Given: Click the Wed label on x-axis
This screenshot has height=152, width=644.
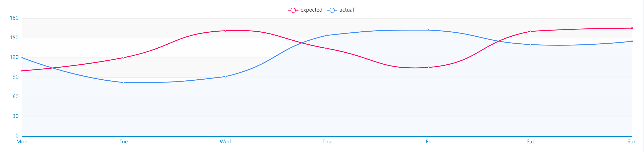Looking at the screenshot, I should [225, 142].
